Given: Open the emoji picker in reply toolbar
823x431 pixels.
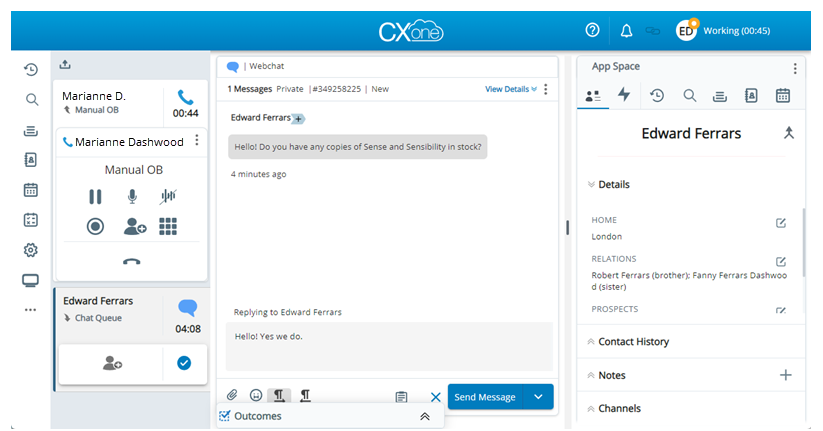Looking at the screenshot, I should coord(256,397).
